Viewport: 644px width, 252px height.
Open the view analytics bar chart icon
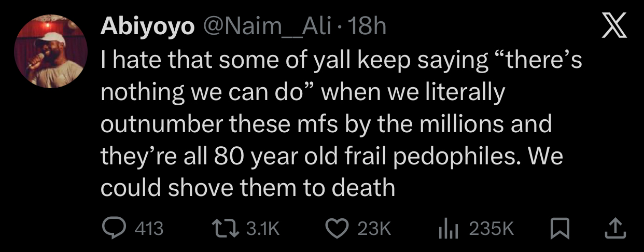[450, 228]
